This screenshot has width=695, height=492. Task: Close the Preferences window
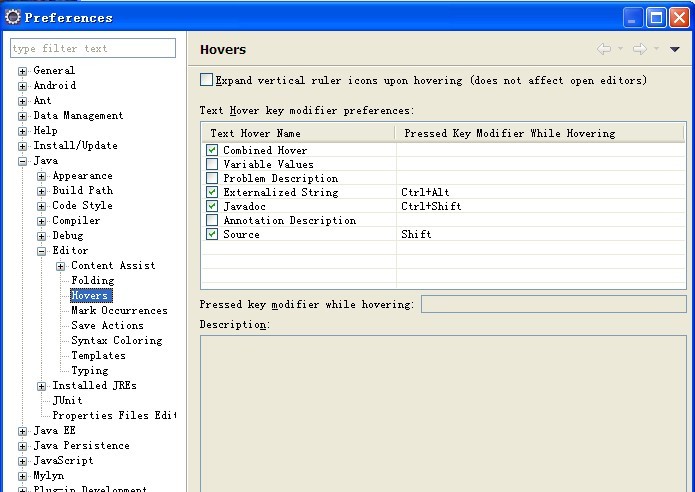point(679,18)
